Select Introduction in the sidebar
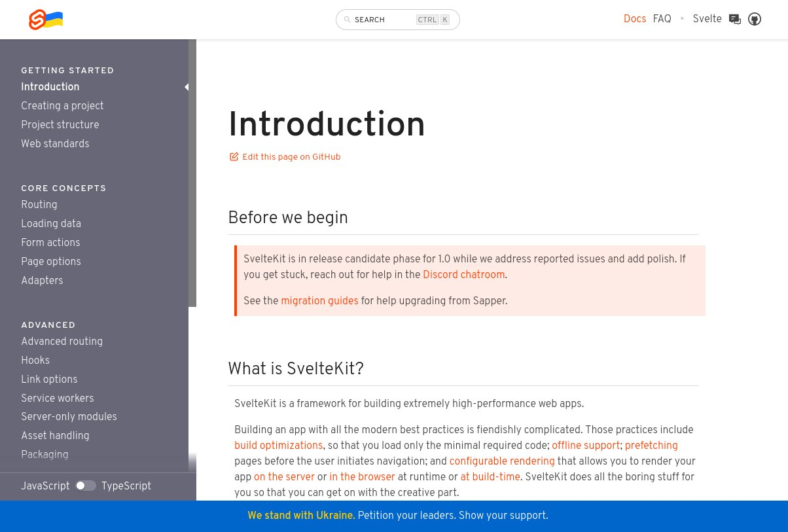 [50, 87]
